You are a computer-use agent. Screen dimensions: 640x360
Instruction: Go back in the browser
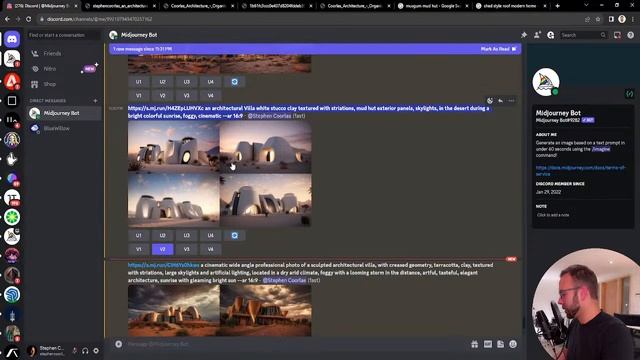[x=7, y=19]
